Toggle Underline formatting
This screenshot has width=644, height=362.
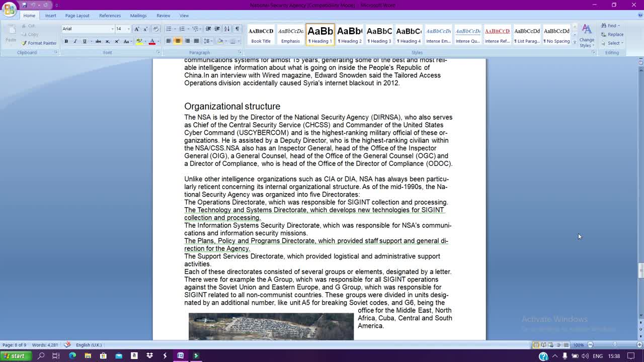click(85, 41)
